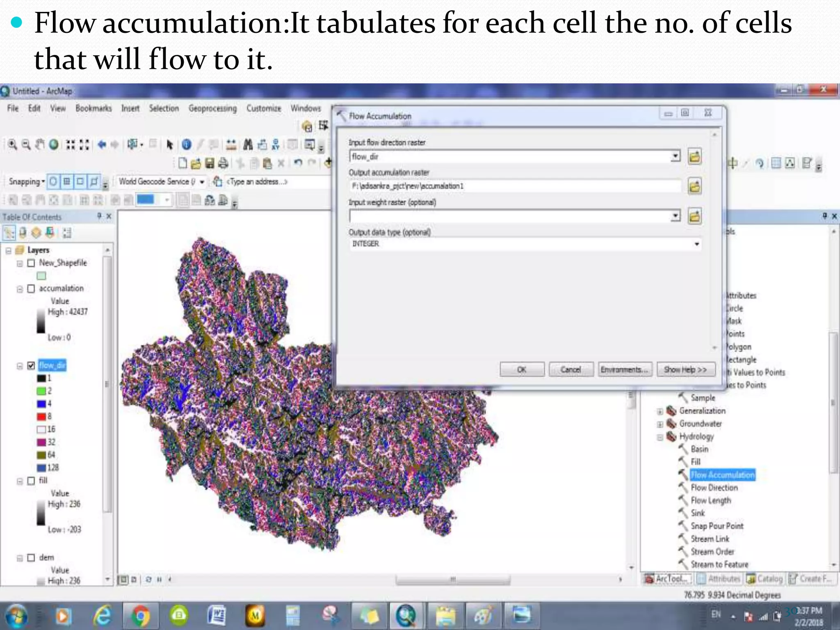Open input flow direction raster dropdown
Screen dimensions: 840x630
[x=675, y=156]
